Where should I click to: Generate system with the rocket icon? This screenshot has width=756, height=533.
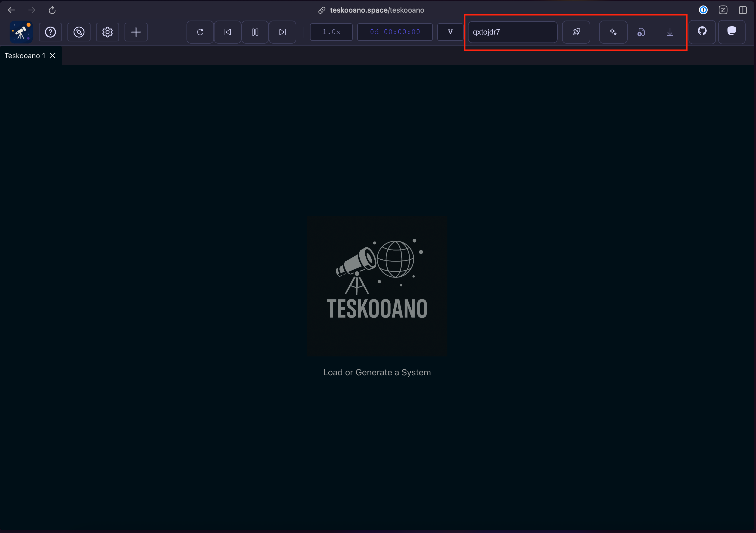[x=576, y=32]
